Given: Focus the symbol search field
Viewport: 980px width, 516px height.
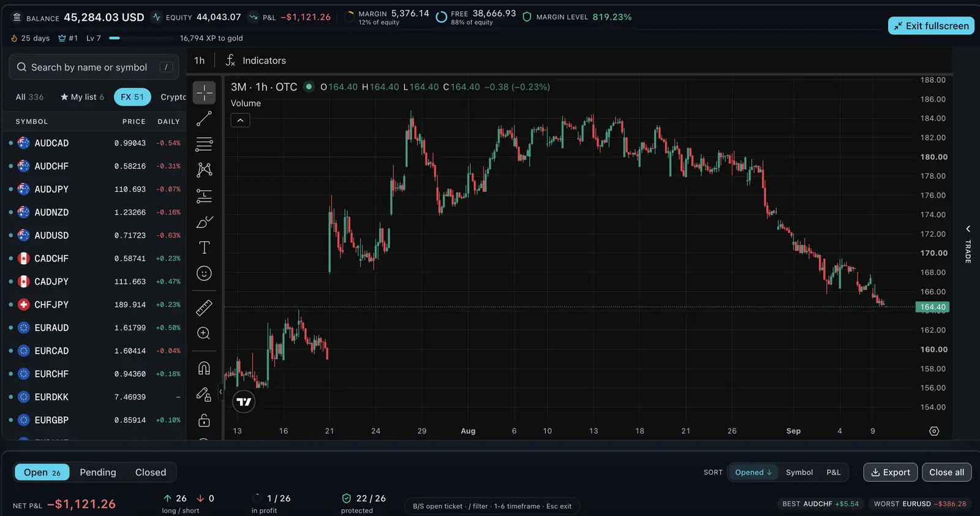Looking at the screenshot, I should [x=94, y=67].
